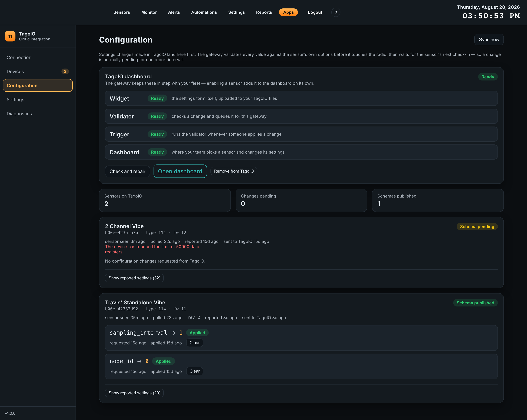The image size is (527, 420).
Task: Clear the node_id applied change
Action: [194, 371]
